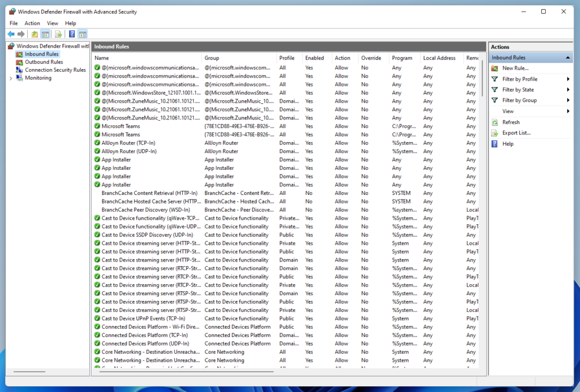Viewport: 580px width, 392px height.
Task: Sort rules by Profile column header
Action: click(x=289, y=58)
